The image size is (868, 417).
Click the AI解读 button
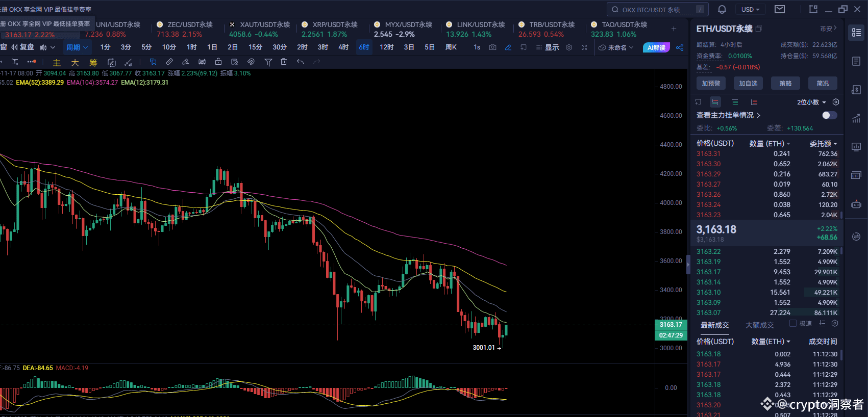pyautogui.click(x=656, y=47)
